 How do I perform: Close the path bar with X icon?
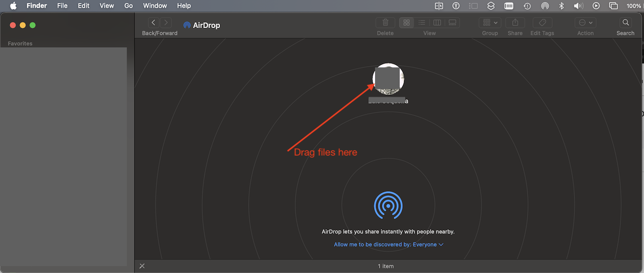click(142, 266)
